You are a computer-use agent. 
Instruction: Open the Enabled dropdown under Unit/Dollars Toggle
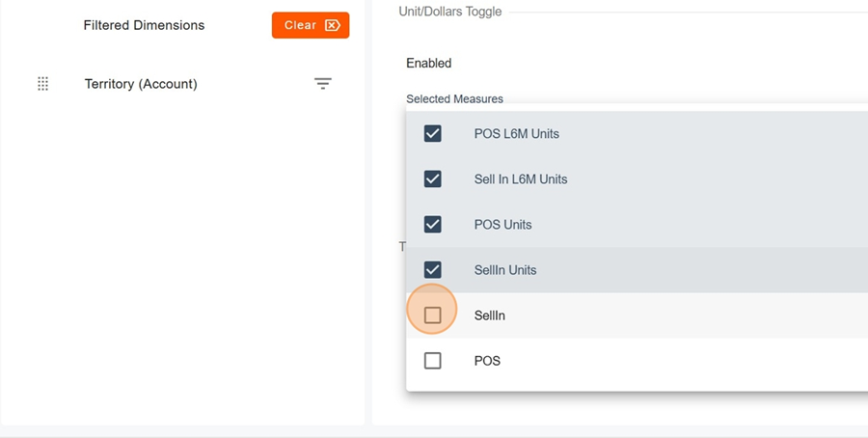(429, 64)
